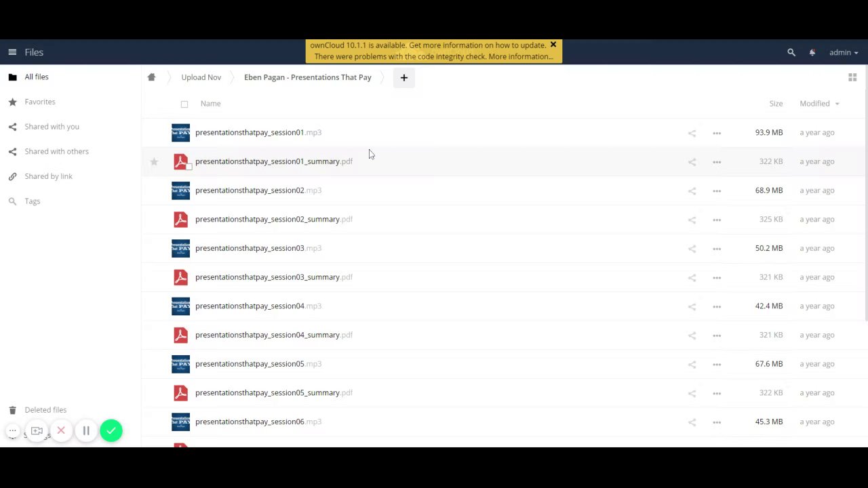Open Upload Nov breadcrumb
The width and height of the screenshot is (868, 488).
201,77
